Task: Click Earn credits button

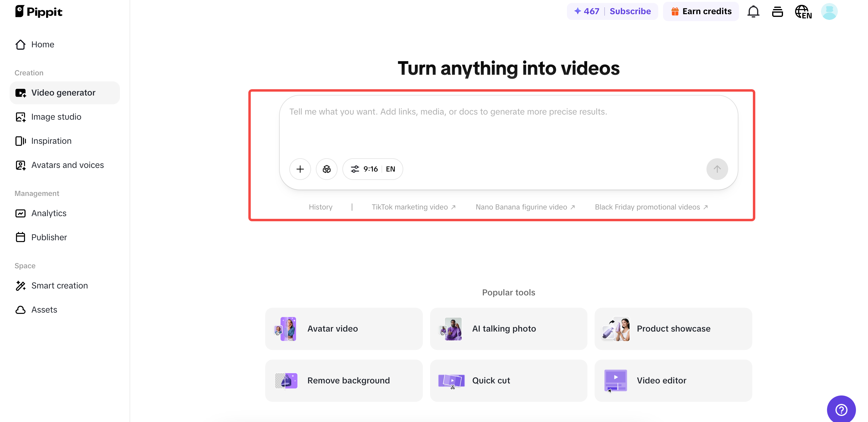Action: pyautogui.click(x=701, y=11)
